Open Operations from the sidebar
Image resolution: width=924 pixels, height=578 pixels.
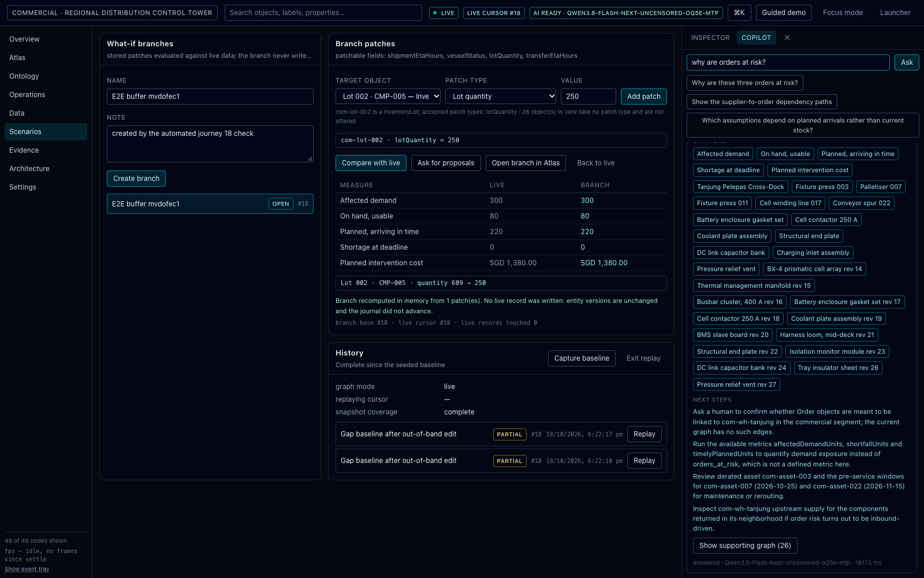pos(46,95)
